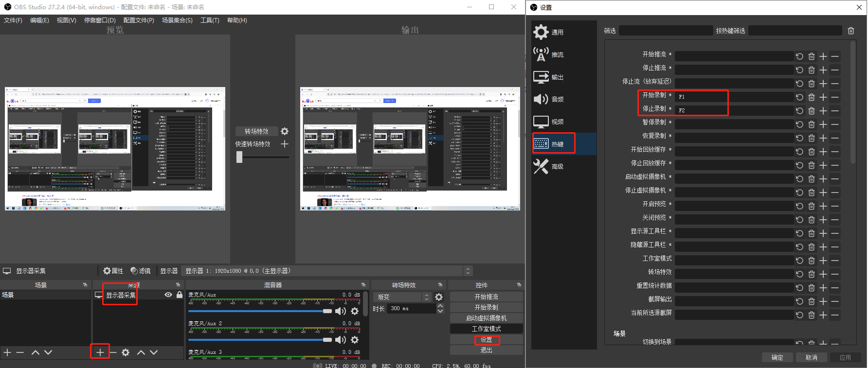This screenshot has height=368, width=868.
Task: Click the trash icon beside the hotkey filter
Action: point(851,31)
